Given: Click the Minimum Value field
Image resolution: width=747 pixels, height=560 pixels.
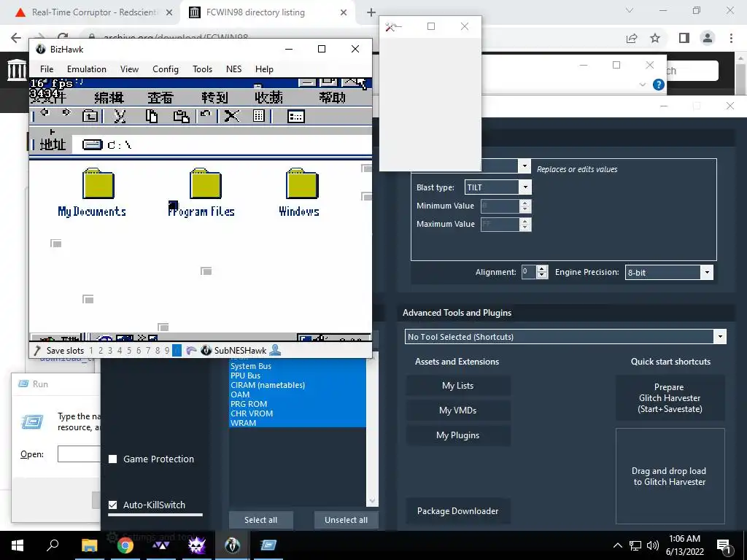Looking at the screenshot, I should [500, 206].
